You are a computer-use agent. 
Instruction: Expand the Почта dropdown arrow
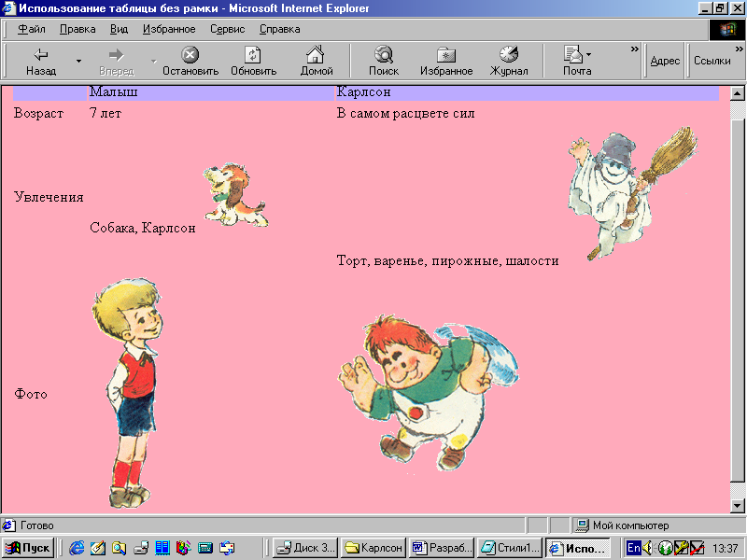(x=589, y=55)
